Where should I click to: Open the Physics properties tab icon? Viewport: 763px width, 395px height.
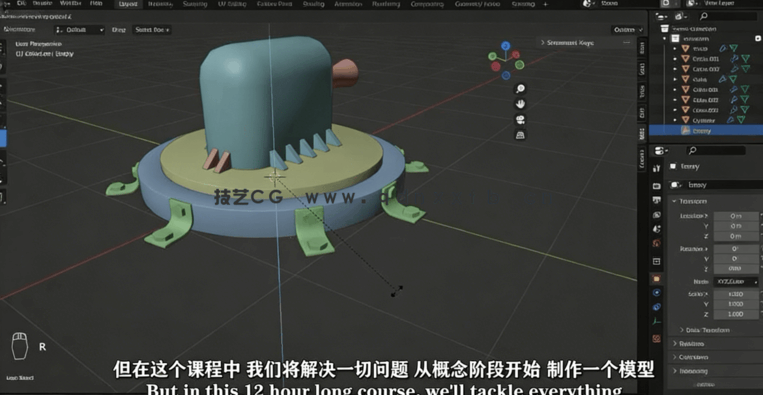point(656,293)
